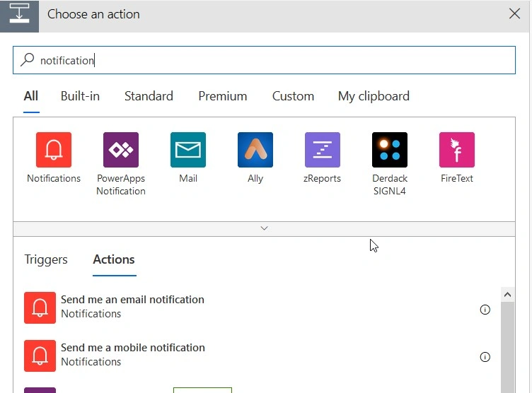Open the zReports connector
Screen dimensions: 532x393
point(323,150)
